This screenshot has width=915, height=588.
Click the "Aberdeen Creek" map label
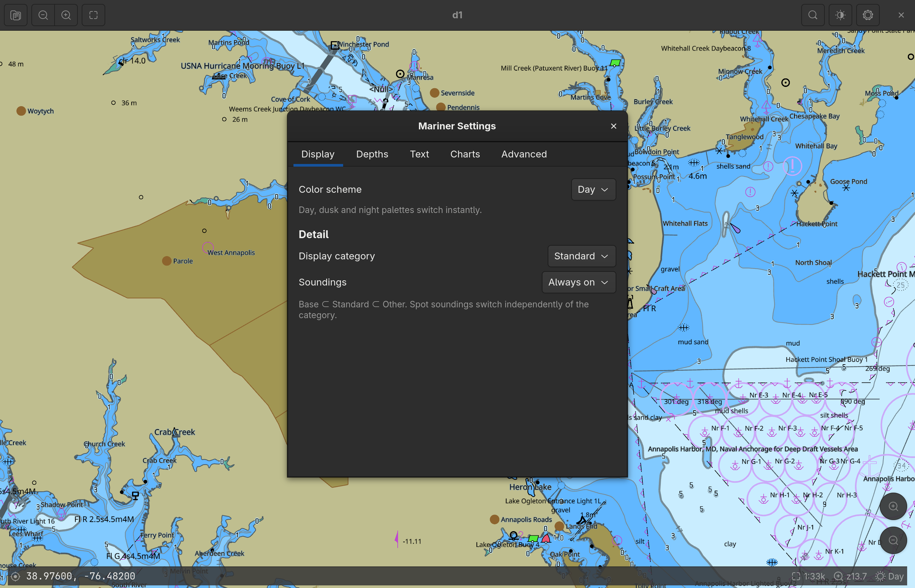tap(219, 553)
